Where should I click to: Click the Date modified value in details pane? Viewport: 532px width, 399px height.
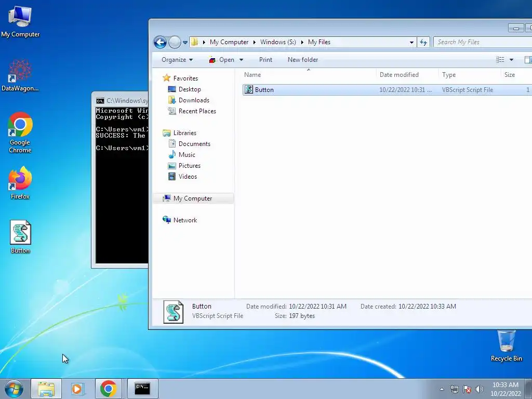pos(317,307)
